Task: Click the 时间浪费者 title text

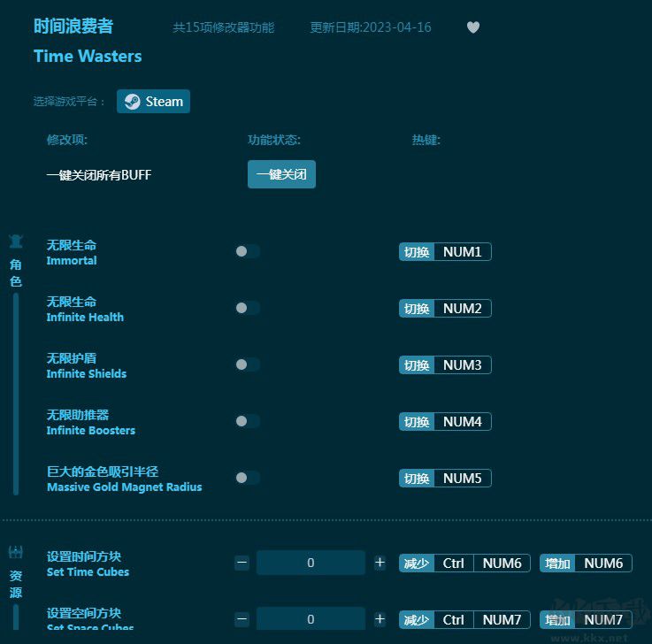Action: (x=73, y=26)
